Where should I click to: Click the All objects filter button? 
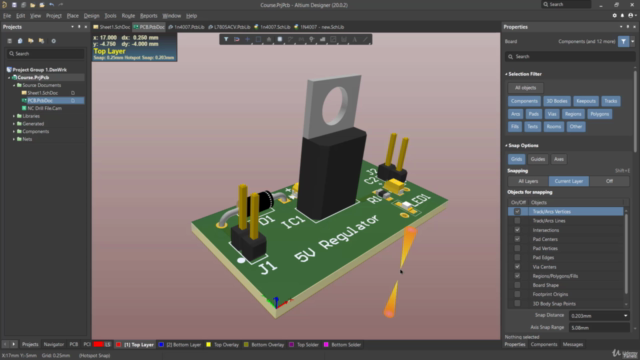click(525, 88)
